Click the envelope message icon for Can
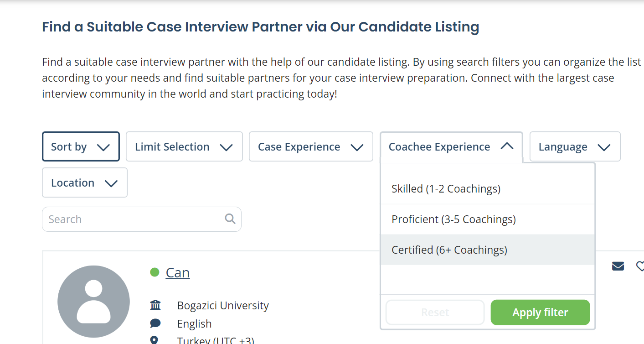This screenshot has width=644, height=344. tap(618, 266)
